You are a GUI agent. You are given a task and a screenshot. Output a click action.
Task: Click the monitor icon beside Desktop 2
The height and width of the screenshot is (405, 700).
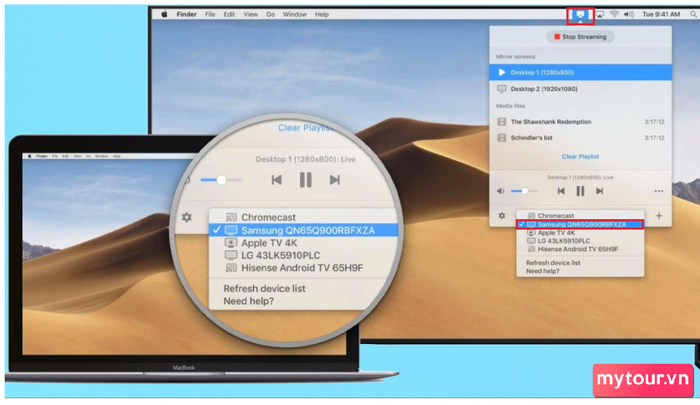502,89
